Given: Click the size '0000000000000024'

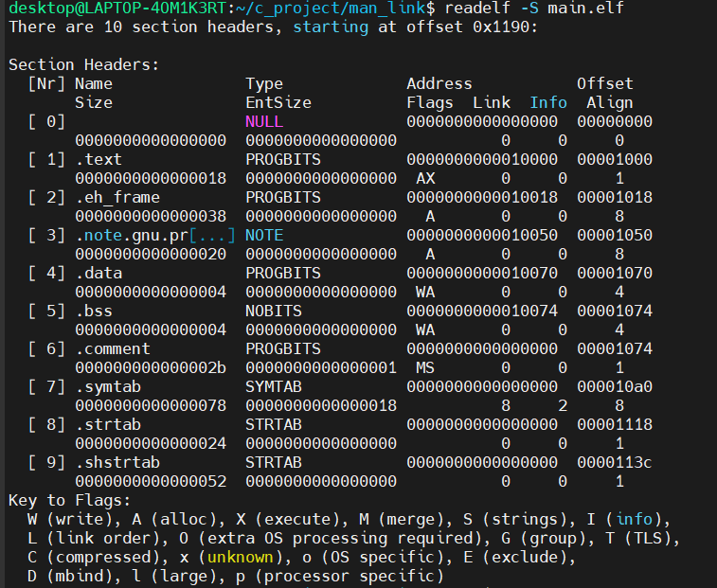Looking at the screenshot, I should [x=151, y=444].
